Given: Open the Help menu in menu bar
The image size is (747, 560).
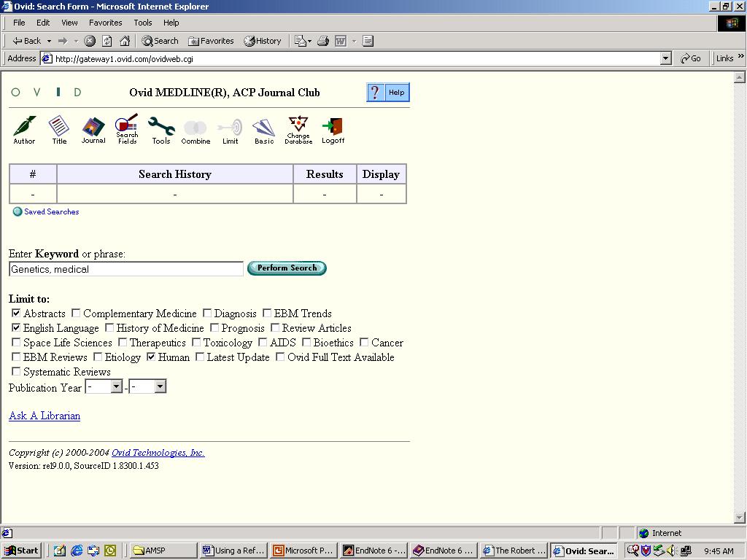Looking at the screenshot, I should 171,23.
